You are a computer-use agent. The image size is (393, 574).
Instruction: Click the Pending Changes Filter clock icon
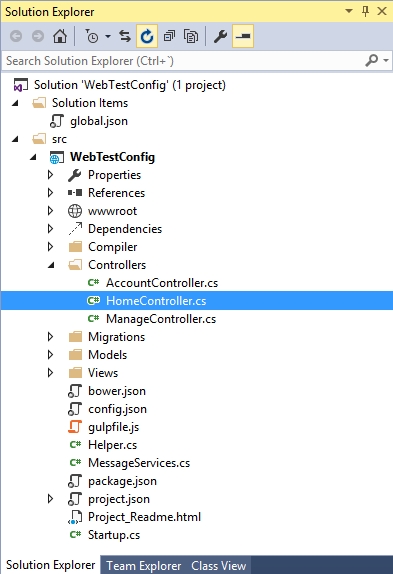[x=91, y=36]
